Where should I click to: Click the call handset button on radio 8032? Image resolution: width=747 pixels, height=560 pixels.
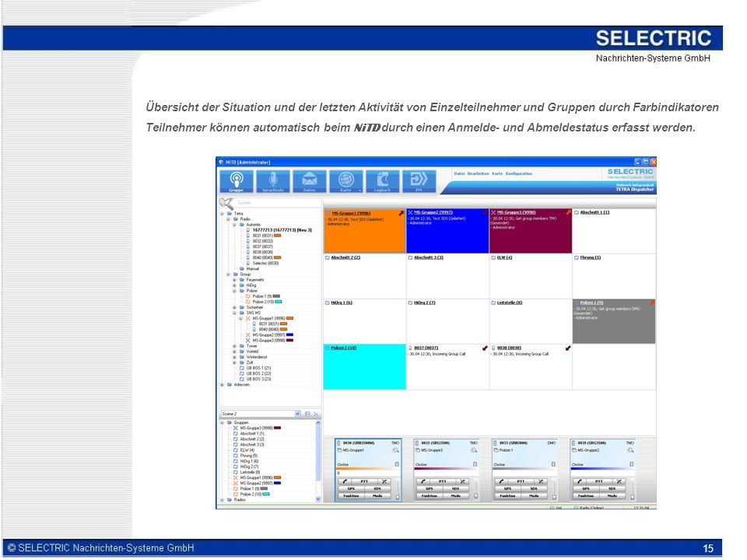[423, 481]
